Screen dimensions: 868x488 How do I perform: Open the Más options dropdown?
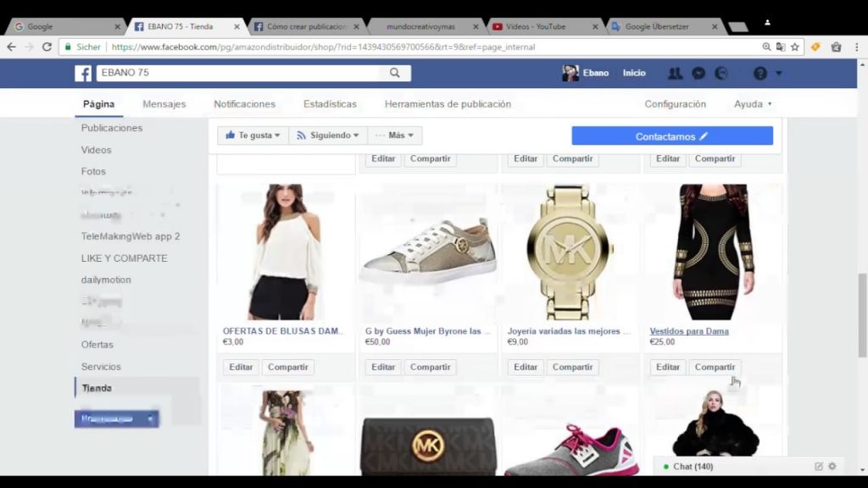pos(395,136)
